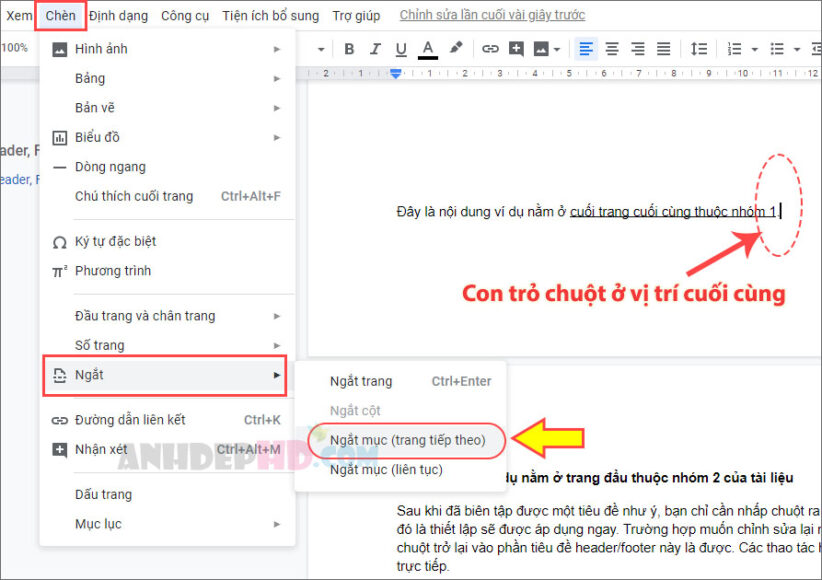Expand the bulleted list dropdown arrow
Screen dimensions: 822x580
pyautogui.click(x=797, y=49)
